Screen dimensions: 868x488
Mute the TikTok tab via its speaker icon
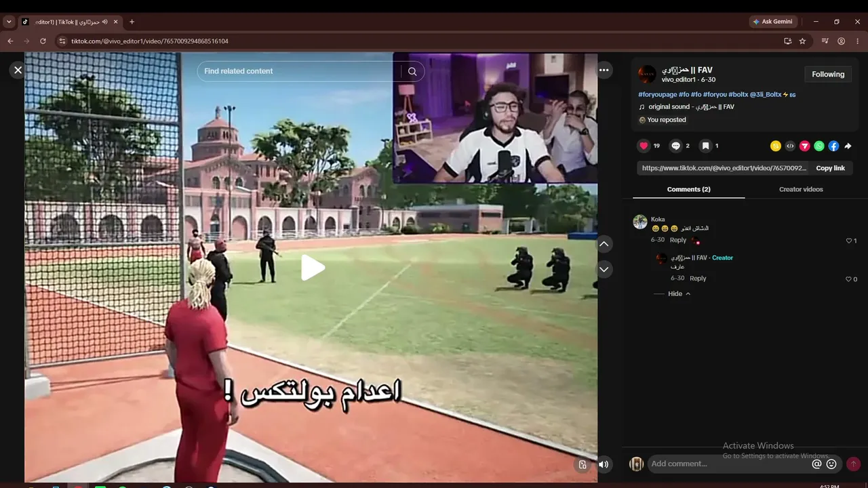(x=104, y=22)
